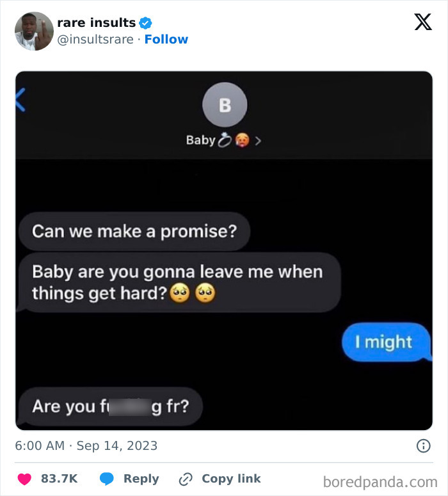Click the @insultsrare handle
448x496 pixels.
coord(95,40)
